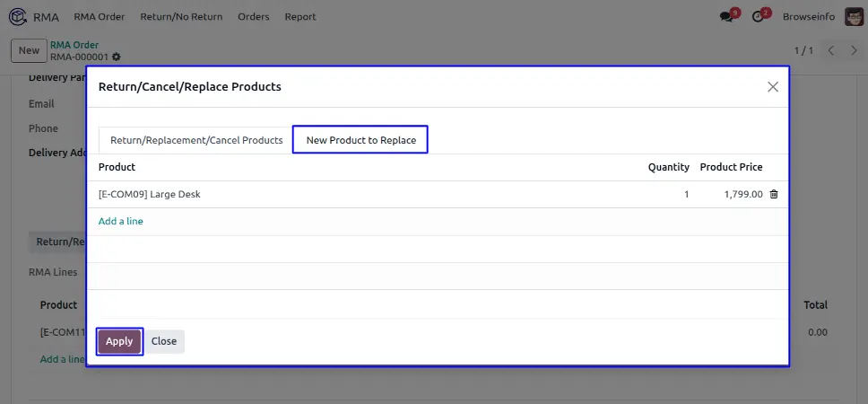Delete the Large Desk line with trash icon
Screen dimensions: 868x404
[774, 194]
